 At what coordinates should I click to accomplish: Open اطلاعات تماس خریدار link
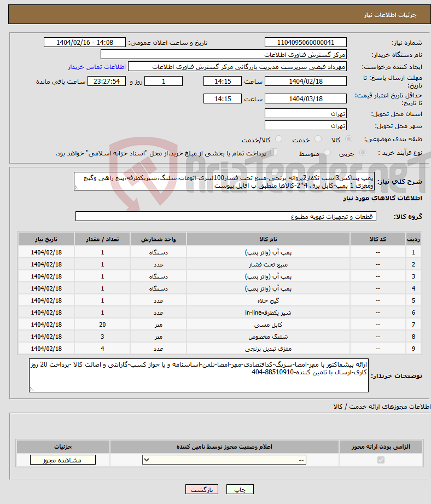pos(97,67)
